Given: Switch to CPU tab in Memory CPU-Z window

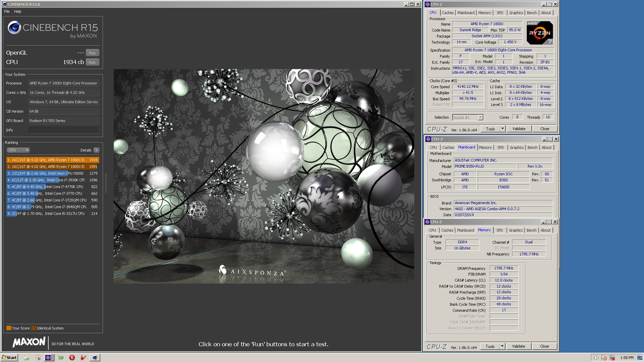Looking at the screenshot, I should pos(432,230).
